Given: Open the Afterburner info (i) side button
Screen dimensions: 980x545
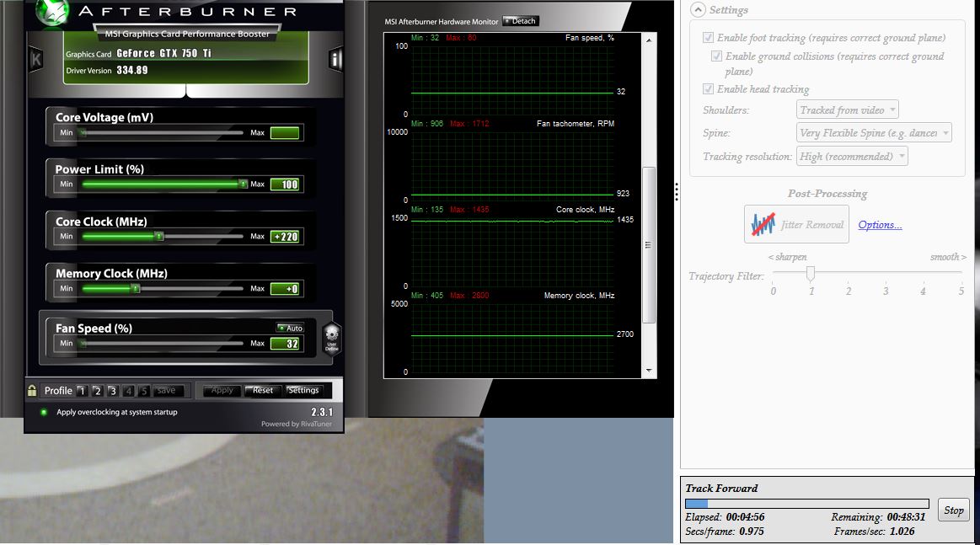Looking at the screenshot, I should click(x=336, y=59).
